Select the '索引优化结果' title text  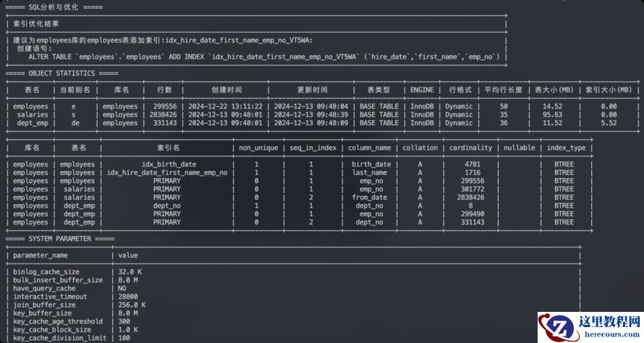click(35, 24)
